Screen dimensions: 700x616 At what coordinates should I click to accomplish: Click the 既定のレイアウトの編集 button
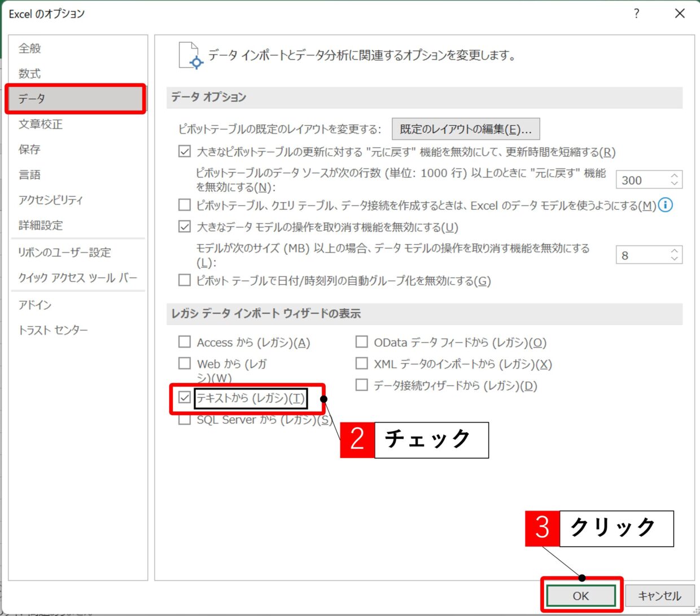466,129
